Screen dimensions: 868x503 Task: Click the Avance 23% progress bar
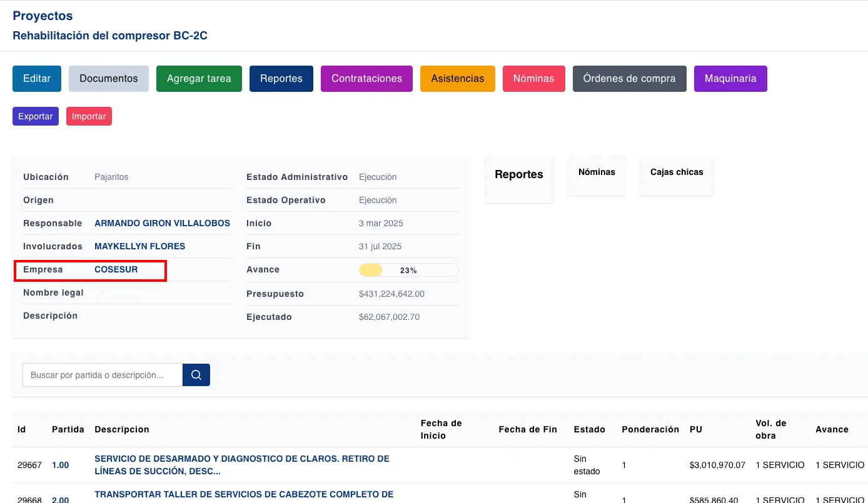408,270
